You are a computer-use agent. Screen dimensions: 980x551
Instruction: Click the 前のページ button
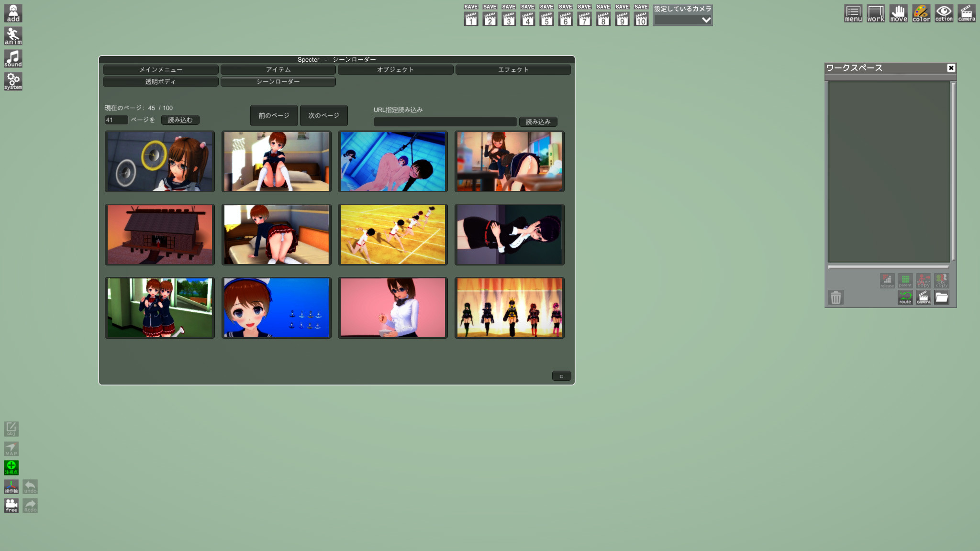tap(274, 116)
